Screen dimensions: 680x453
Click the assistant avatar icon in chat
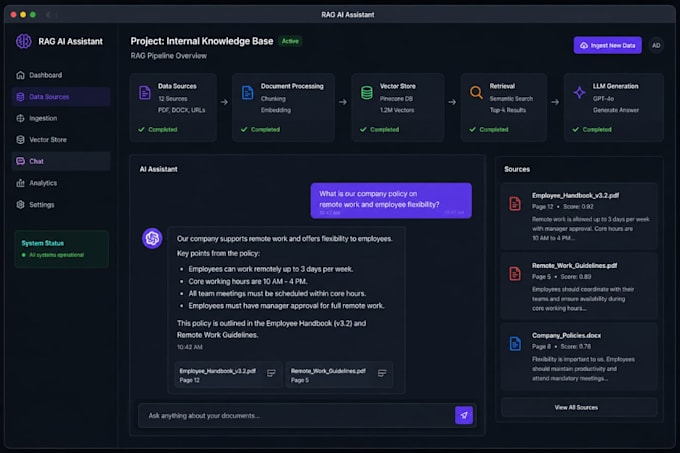coord(152,238)
